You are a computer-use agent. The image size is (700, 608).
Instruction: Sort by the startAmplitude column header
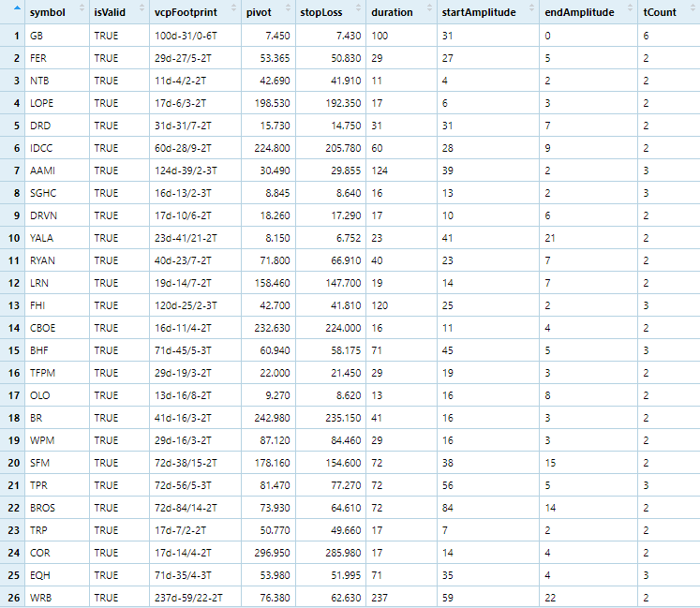click(x=488, y=12)
